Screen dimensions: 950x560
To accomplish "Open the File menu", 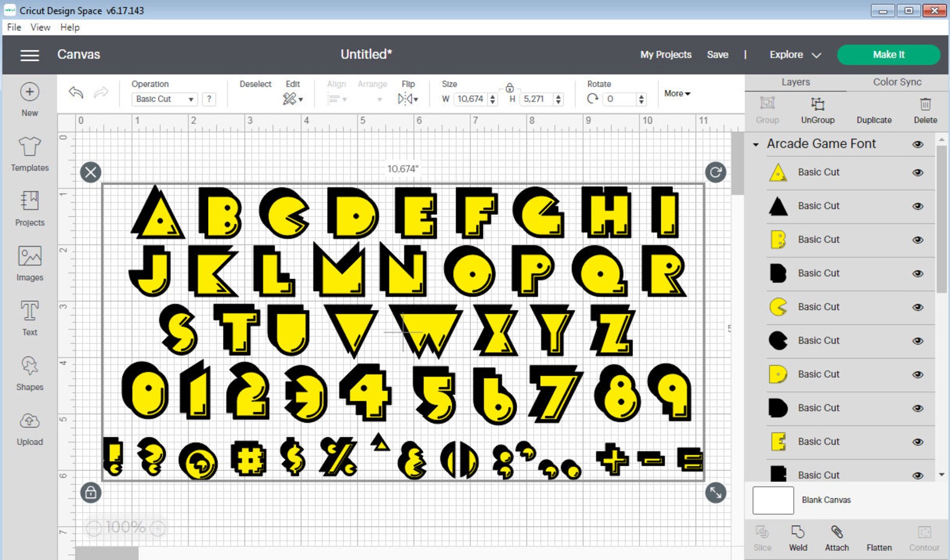I will tap(14, 28).
